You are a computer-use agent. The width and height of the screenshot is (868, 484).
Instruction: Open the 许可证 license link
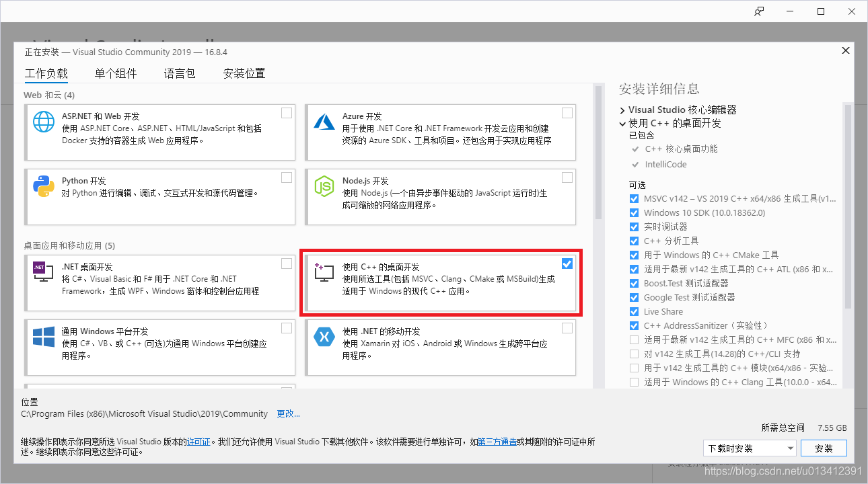[198, 442]
